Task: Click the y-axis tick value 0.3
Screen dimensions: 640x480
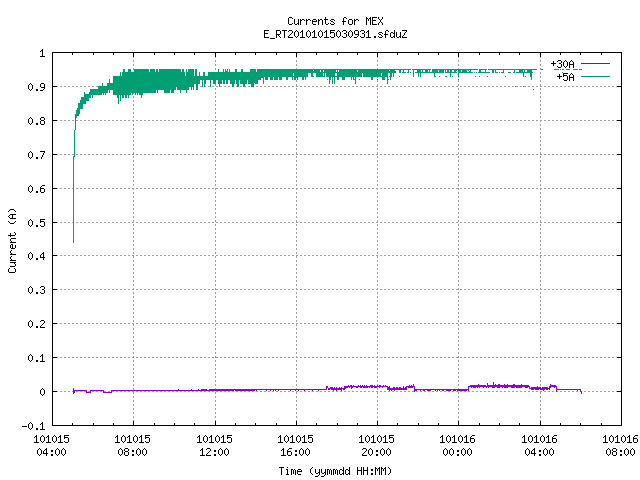Action: (36, 290)
